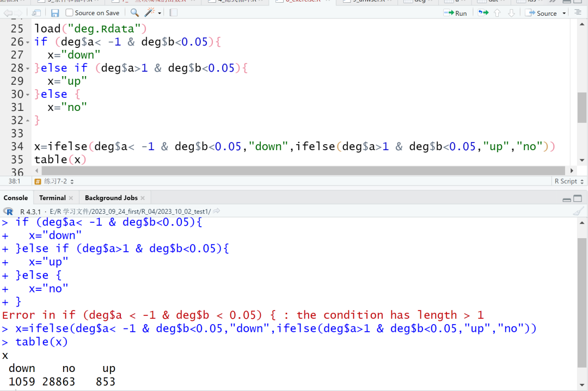View the current working directory via the arrow icon

tap(216, 211)
